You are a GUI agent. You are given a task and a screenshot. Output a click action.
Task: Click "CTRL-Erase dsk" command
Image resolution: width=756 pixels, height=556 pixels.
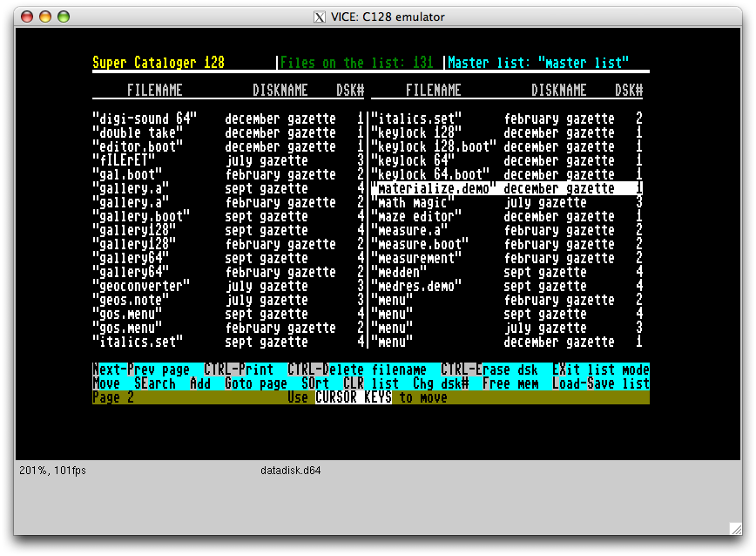489,370
